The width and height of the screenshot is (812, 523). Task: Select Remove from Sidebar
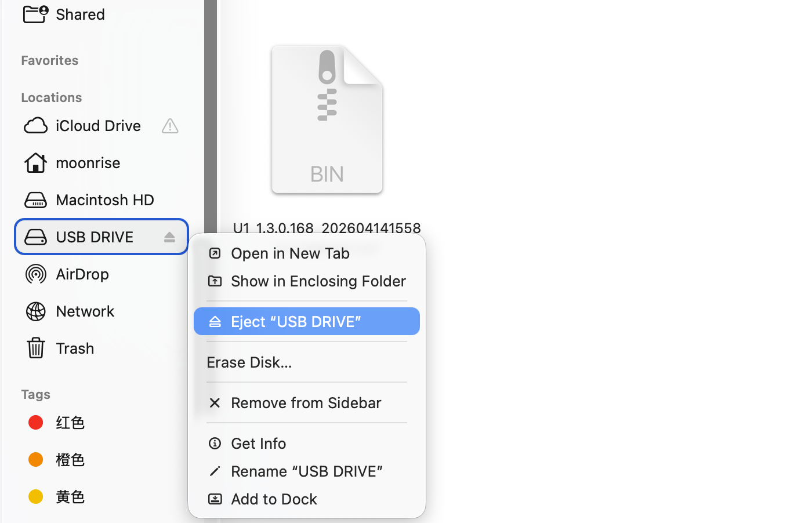[x=306, y=403]
